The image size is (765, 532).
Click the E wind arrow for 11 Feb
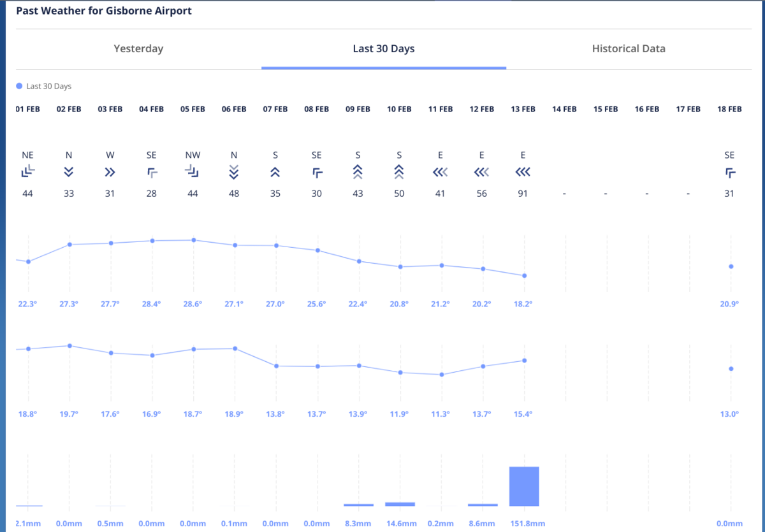[x=441, y=172]
